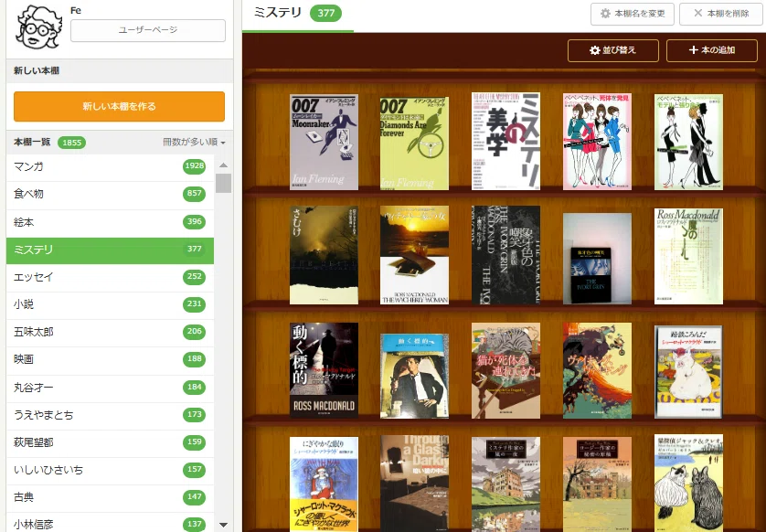Click the 本棚を削除 delete button
The width and height of the screenshot is (766, 532).
721,14
